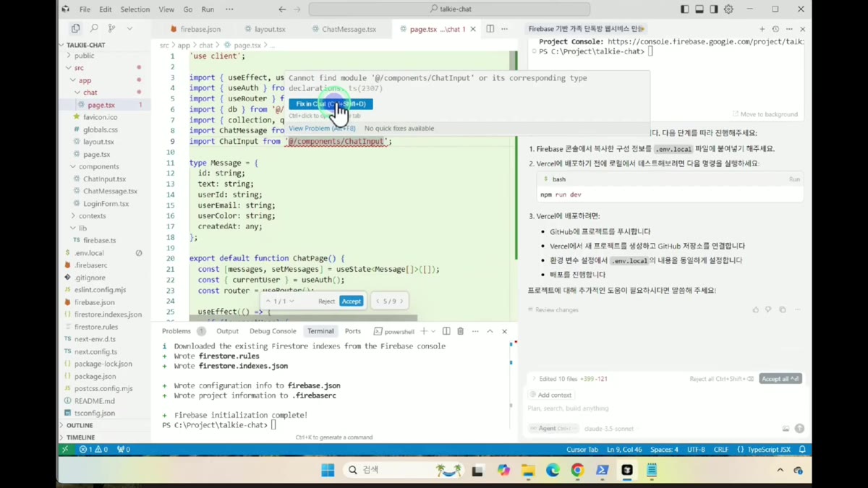This screenshot has height=488, width=868.
Task: Toggle the bottom panel layout icon
Action: click(699, 9)
